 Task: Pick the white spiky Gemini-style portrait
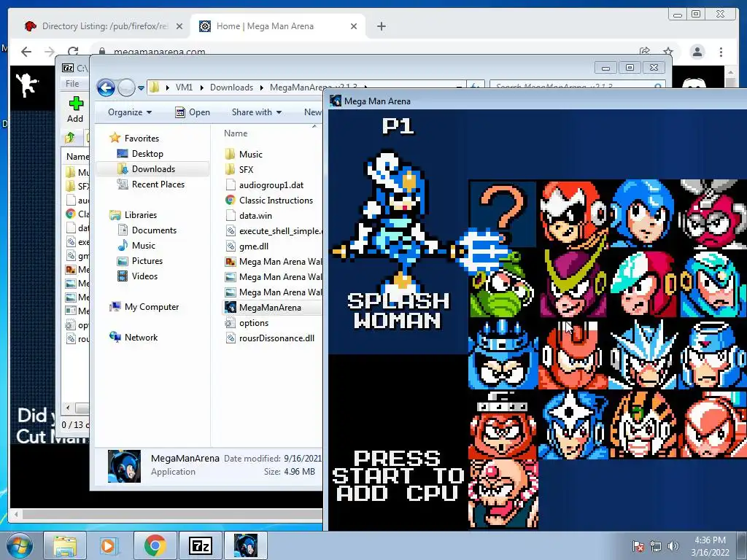pos(643,354)
